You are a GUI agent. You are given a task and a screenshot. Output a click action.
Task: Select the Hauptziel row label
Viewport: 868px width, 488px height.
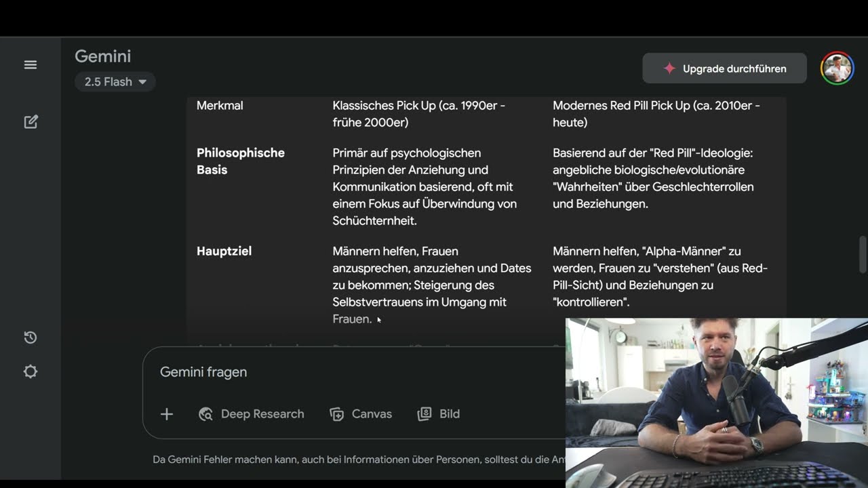(x=224, y=251)
